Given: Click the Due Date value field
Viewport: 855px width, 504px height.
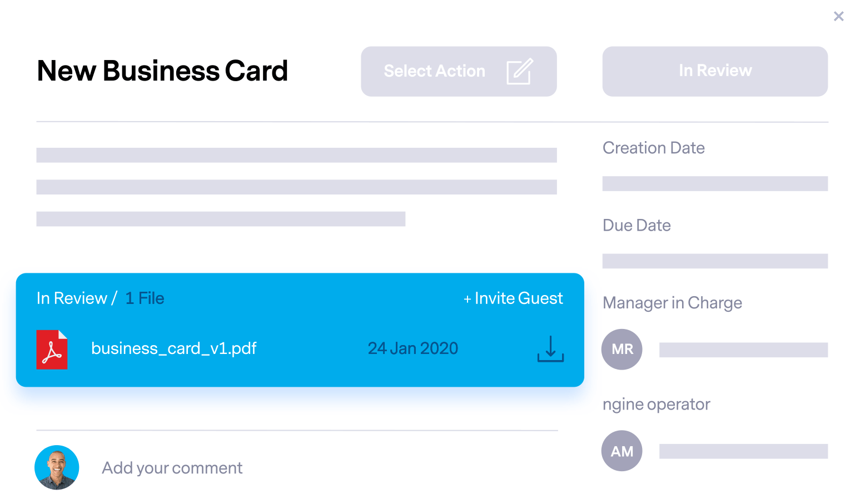Looking at the screenshot, I should (x=715, y=261).
